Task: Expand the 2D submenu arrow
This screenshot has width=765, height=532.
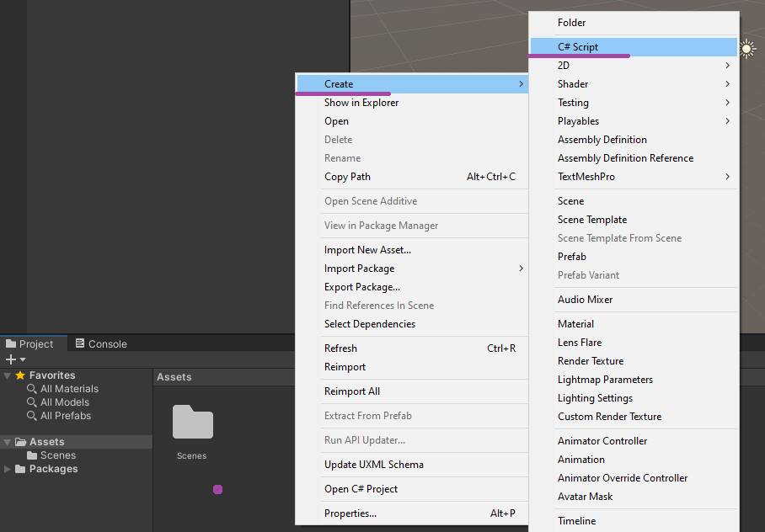Action: 727,66
